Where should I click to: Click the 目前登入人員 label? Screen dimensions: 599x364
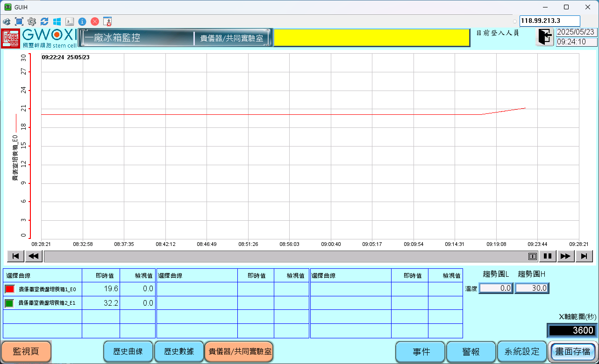pos(497,33)
